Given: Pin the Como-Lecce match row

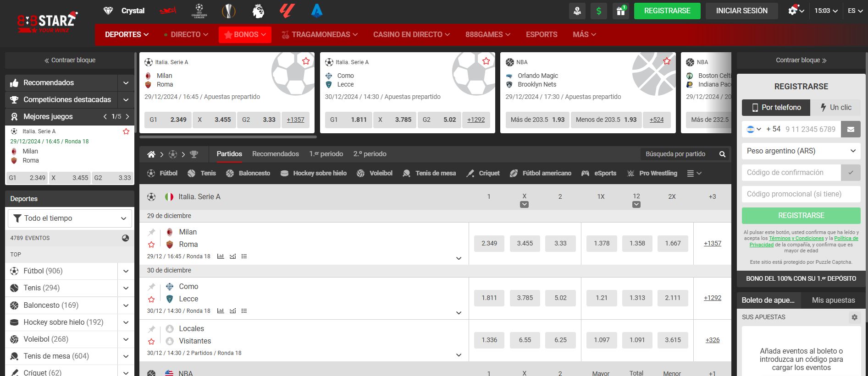Looking at the screenshot, I should point(151,287).
